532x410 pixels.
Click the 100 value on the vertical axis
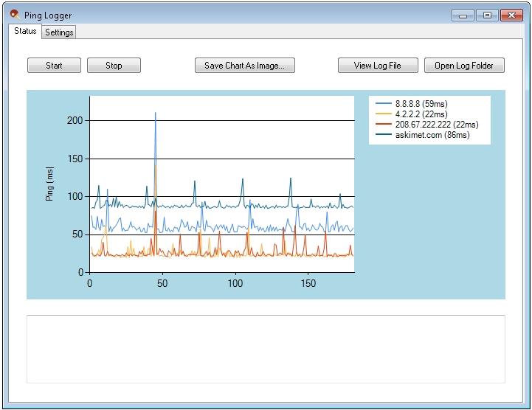coord(75,196)
